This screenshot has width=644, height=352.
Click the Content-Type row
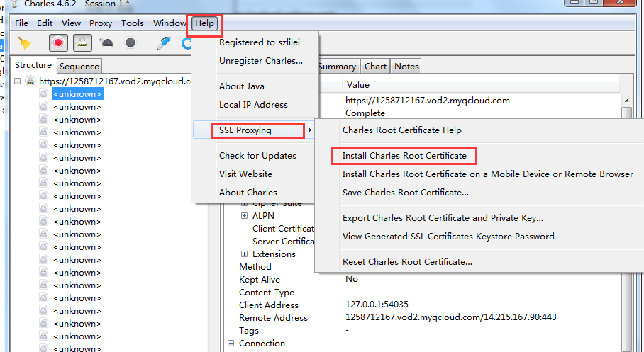[267, 292]
